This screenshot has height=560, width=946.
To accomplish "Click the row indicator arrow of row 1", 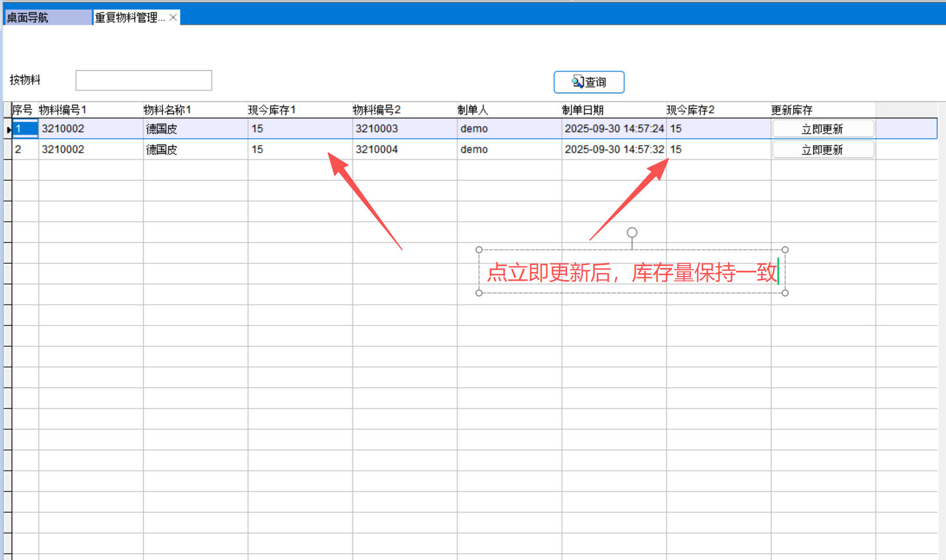I will [8, 130].
